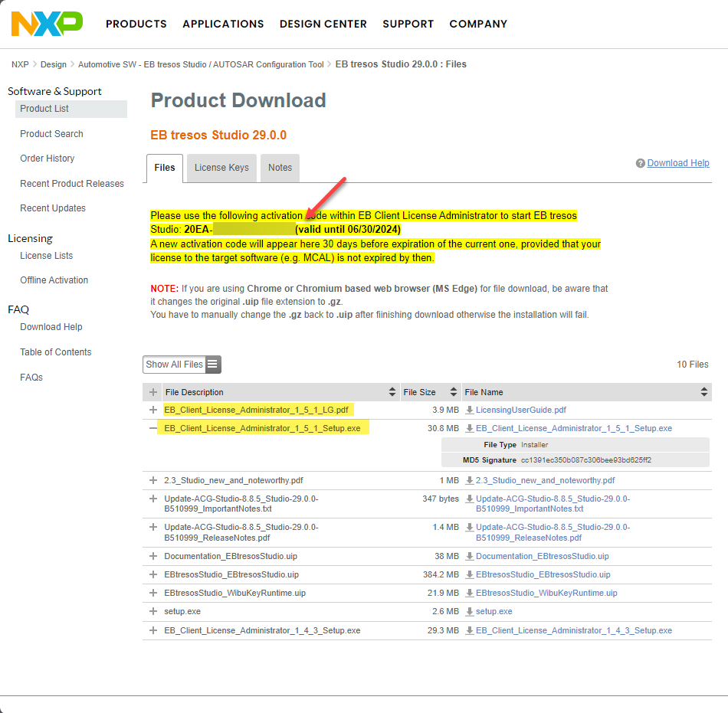The width and height of the screenshot is (728, 713).
Task: Collapse details for EB_Client_License_Administrator_1_5_1_Setup.exe
Action: [152, 428]
